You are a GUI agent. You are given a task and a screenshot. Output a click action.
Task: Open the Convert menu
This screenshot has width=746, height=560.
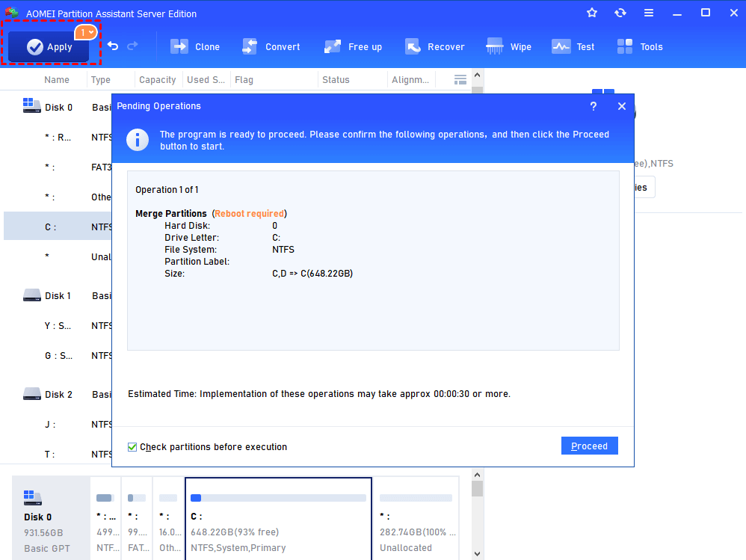[x=271, y=46]
